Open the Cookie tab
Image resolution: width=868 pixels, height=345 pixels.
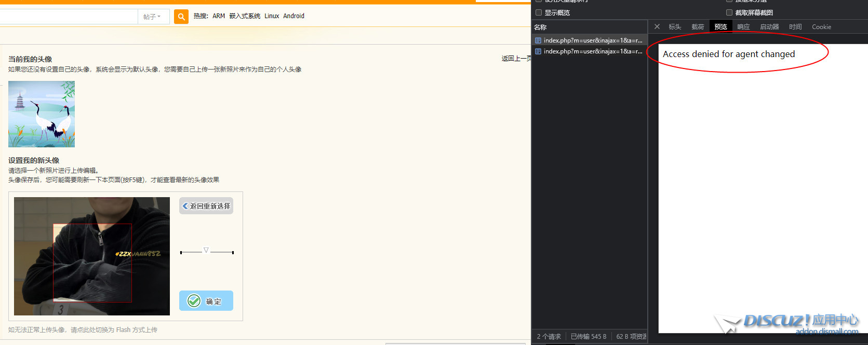(x=821, y=27)
